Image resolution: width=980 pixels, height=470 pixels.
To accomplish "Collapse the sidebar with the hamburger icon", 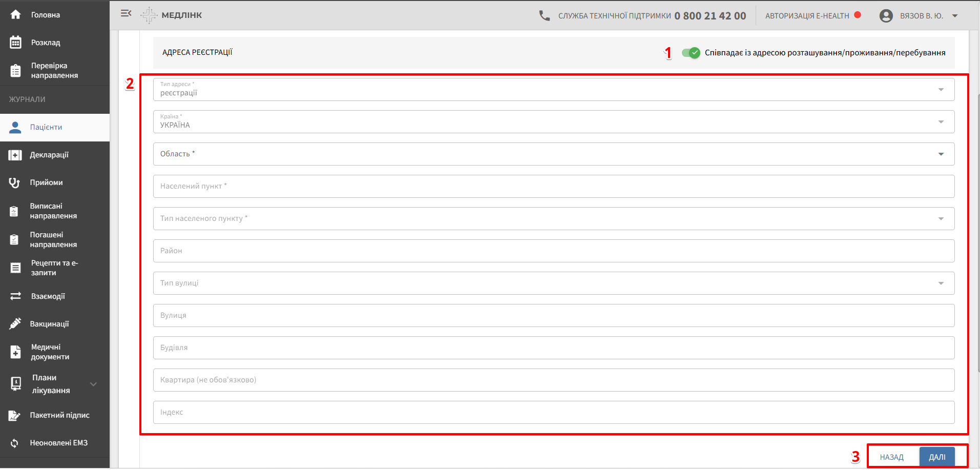I will click(126, 14).
